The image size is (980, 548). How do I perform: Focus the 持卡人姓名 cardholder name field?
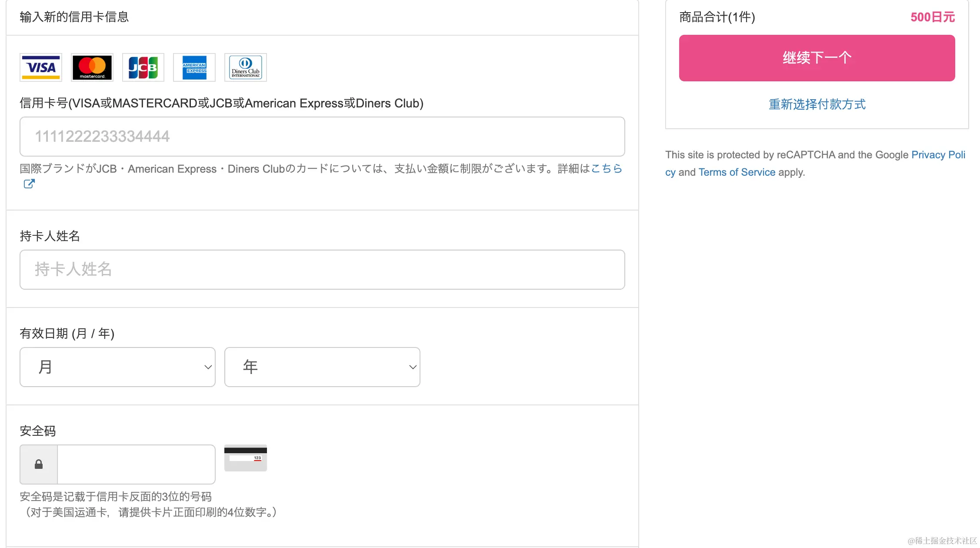(x=322, y=270)
